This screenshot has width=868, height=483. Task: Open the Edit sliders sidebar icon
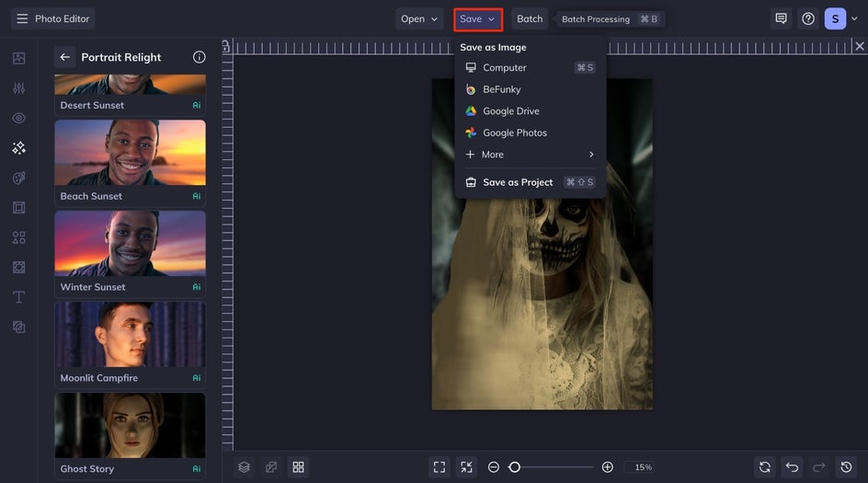[18, 88]
